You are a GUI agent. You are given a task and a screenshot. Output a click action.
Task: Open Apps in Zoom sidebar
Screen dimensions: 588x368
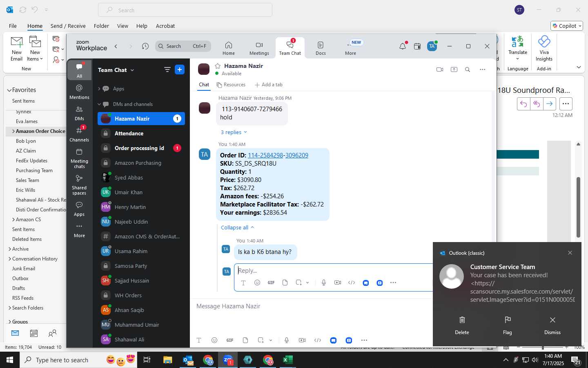pos(79,209)
